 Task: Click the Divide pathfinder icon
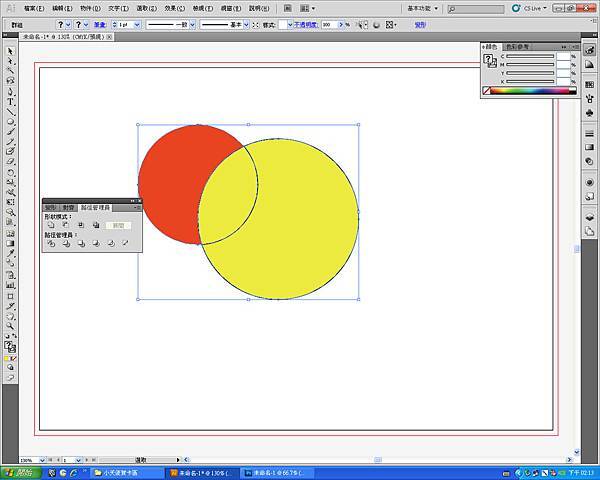[x=50, y=243]
